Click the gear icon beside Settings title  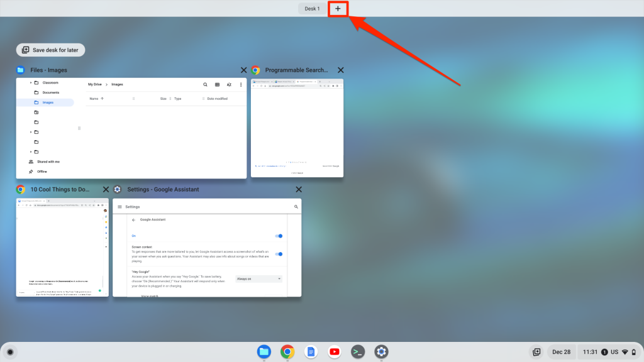click(118, 190)
